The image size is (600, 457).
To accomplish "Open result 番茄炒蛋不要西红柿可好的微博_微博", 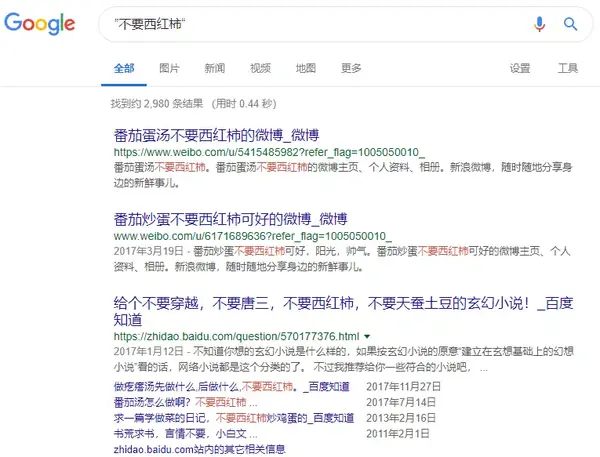I will click(x=230, y=219).
